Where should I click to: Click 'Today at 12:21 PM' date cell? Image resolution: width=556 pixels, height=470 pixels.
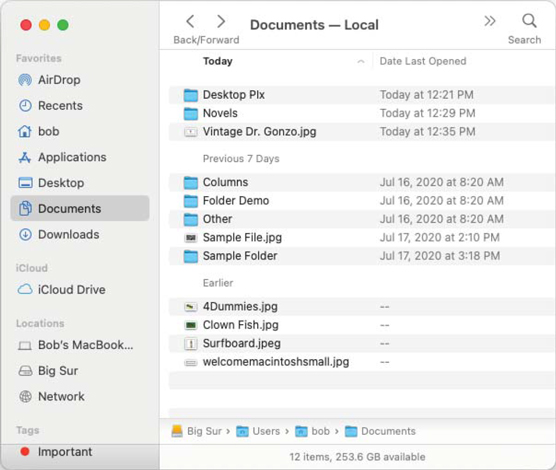pyautogui.click(x=427, y=95)
